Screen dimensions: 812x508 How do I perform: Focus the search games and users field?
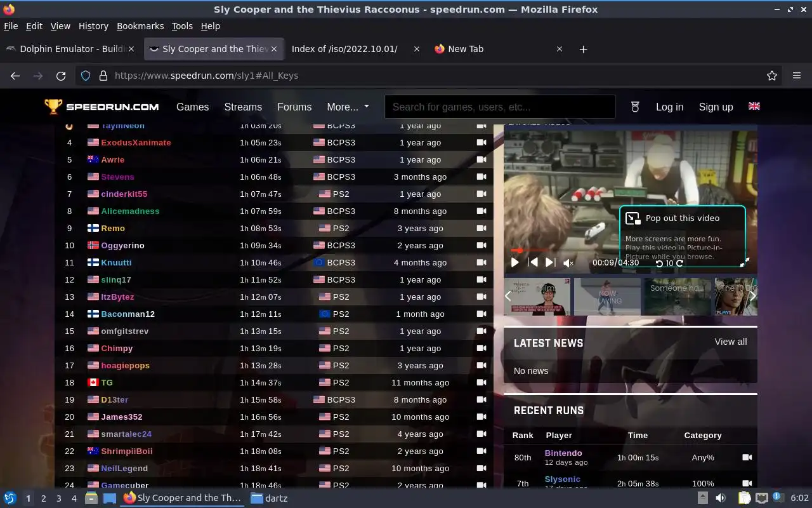(500, 107)
